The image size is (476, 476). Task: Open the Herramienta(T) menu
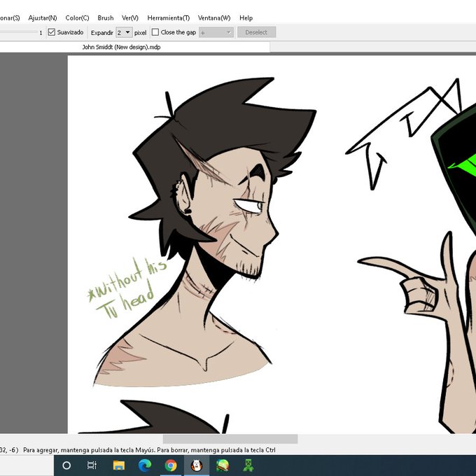(169, 18)
